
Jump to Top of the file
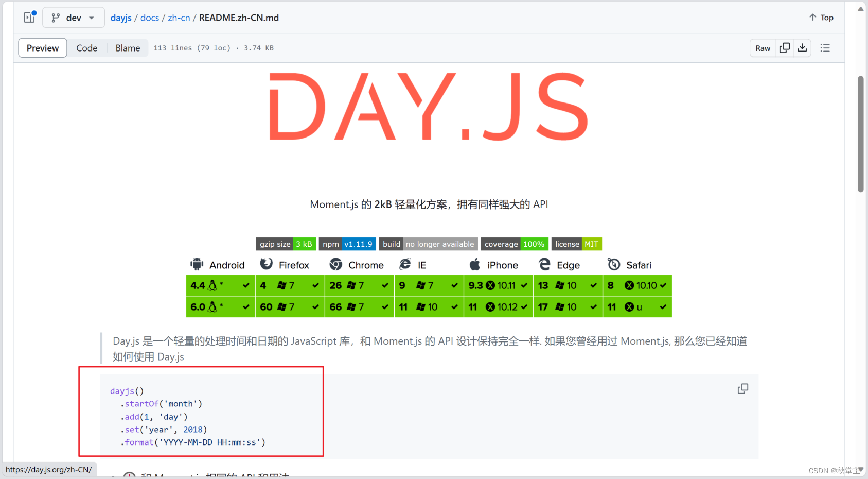(x=821, y=18)
